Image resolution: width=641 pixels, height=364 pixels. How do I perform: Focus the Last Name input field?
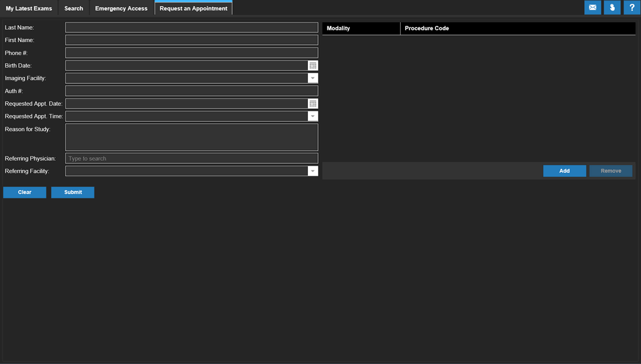tap(192, 28)
